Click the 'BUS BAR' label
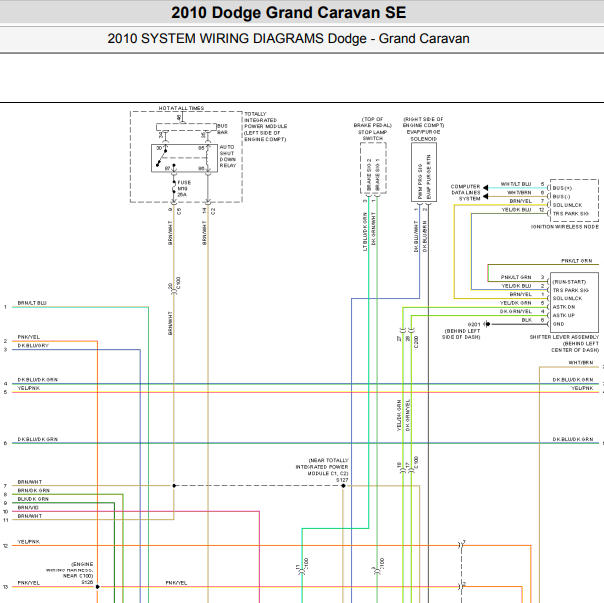Viewport: 604px width, 603px height. click(222, 129)
